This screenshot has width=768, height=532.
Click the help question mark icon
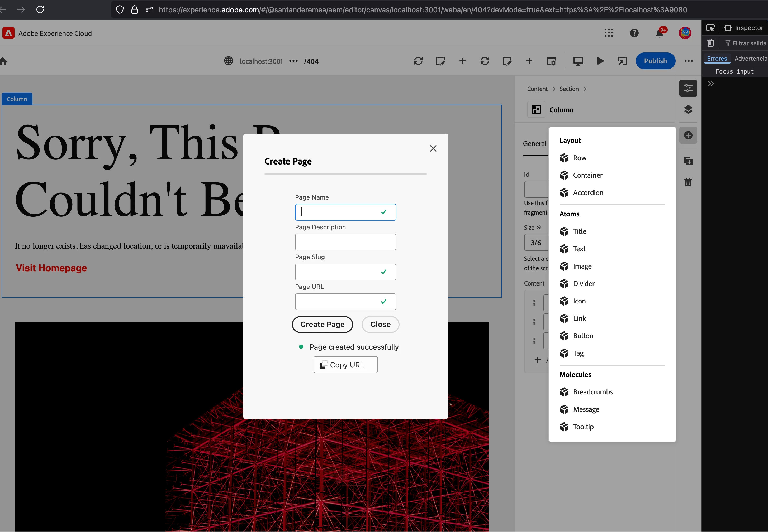(x=634, y=33)
